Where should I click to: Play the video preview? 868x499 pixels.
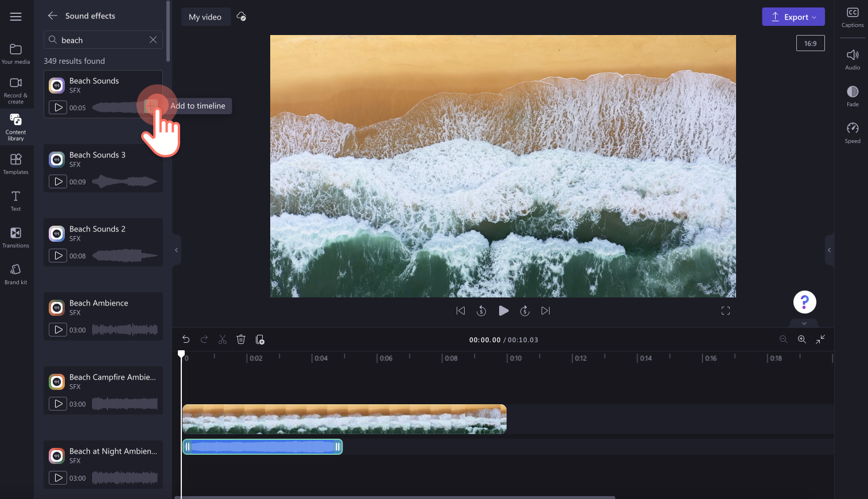(503, 311)
